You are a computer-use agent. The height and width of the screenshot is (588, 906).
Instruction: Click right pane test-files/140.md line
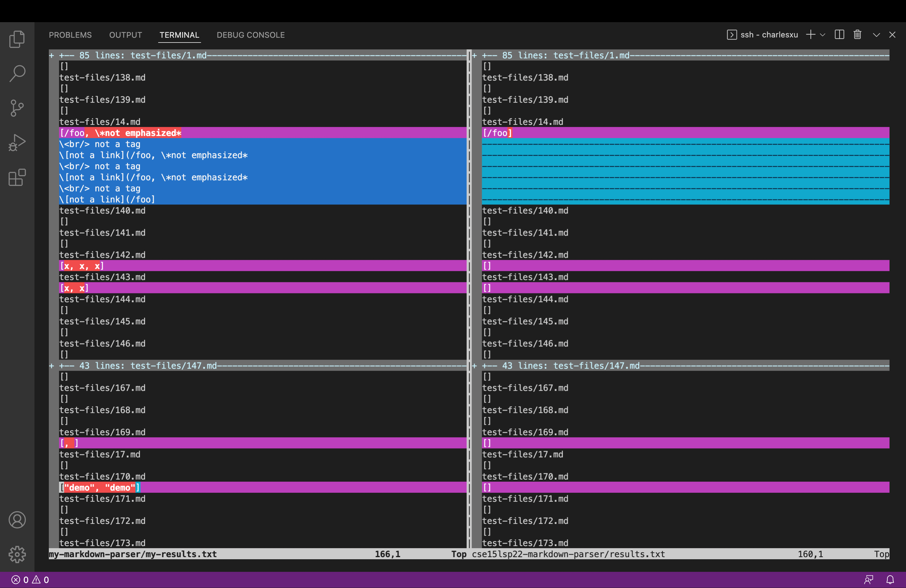525,210
